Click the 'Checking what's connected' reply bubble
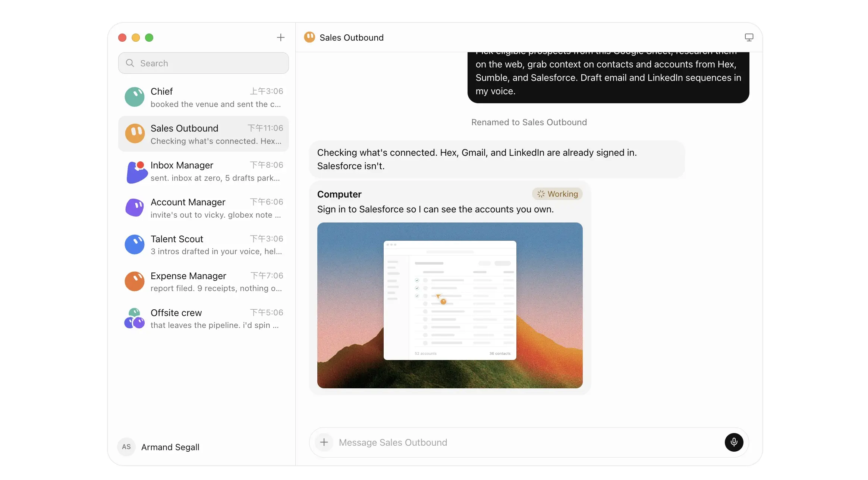 [497, 159]
